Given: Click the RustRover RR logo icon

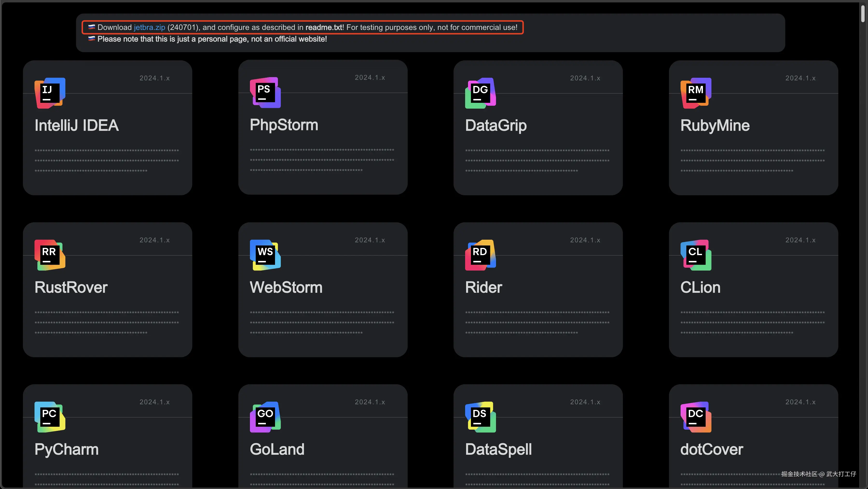Looking at the screenshot, I should pos(50,255).
